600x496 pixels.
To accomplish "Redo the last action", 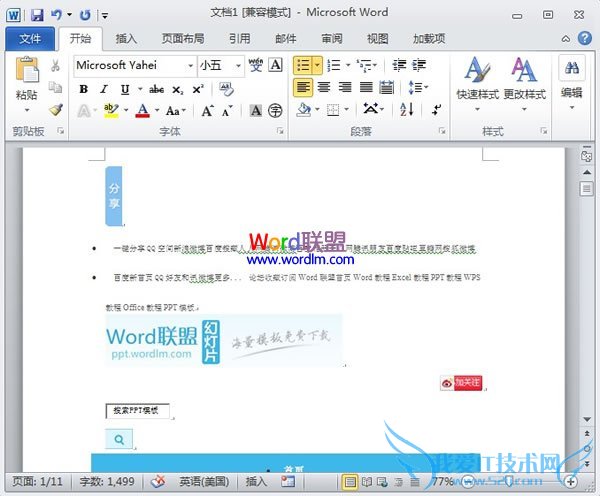I will [85, 15].
